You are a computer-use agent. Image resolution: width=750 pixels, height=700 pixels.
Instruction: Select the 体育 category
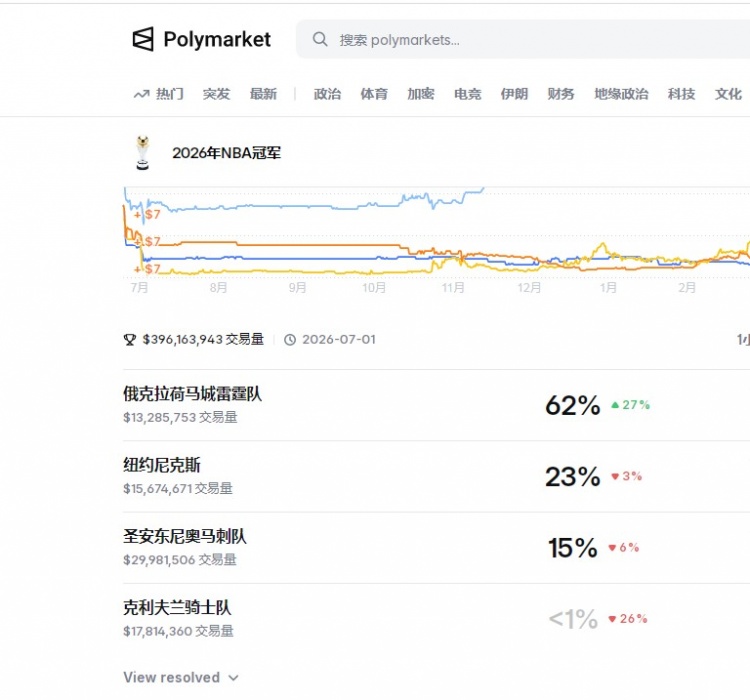pos(374,94)
